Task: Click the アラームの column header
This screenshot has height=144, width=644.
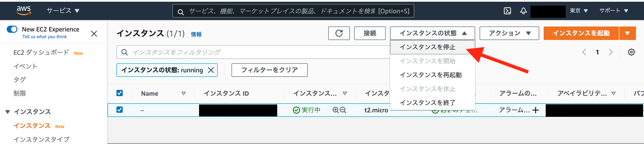Action: (x=518, y=93)
